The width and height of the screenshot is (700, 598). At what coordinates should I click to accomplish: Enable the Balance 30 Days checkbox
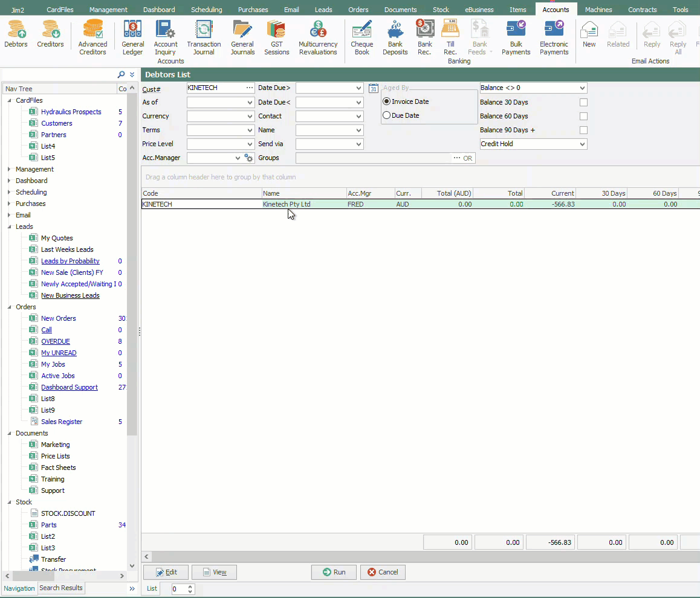(x=583, y=102)
